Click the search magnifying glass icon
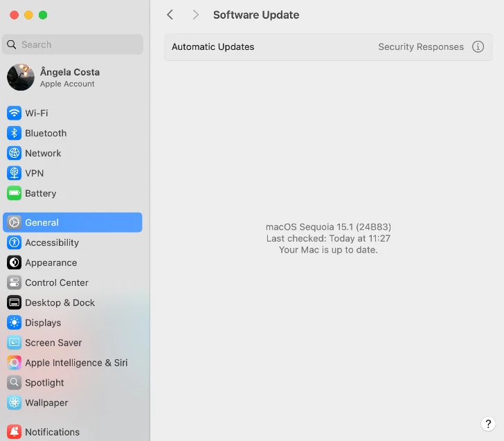The width and height of the screenshot is (504, 441). [x=12, y=45]
